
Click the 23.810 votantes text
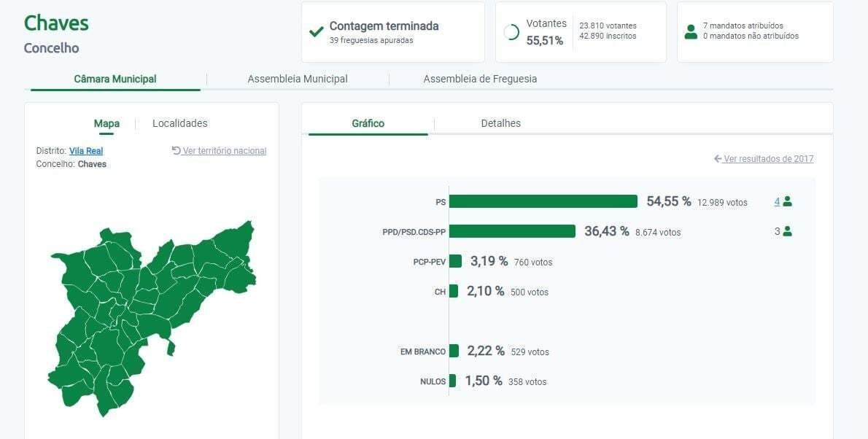click(x=608, y=26)
